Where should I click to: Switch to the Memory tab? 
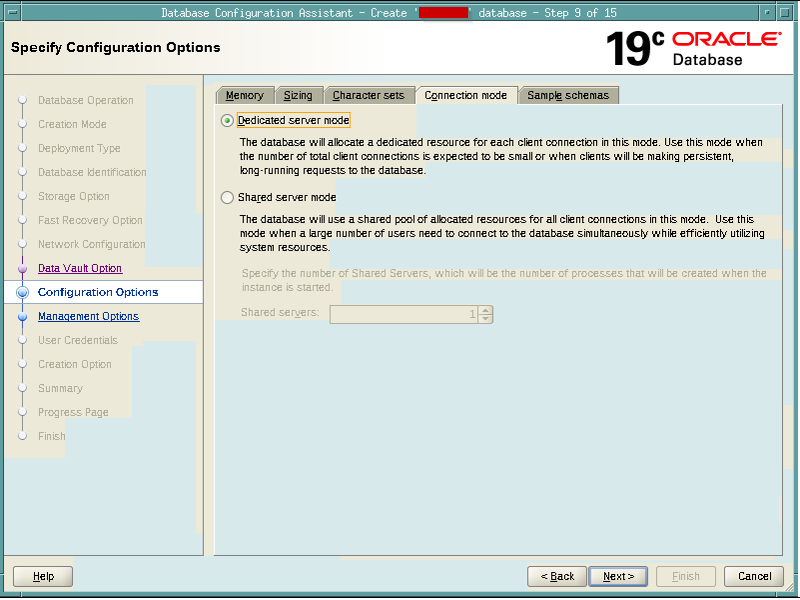click(x=245, y=95)
